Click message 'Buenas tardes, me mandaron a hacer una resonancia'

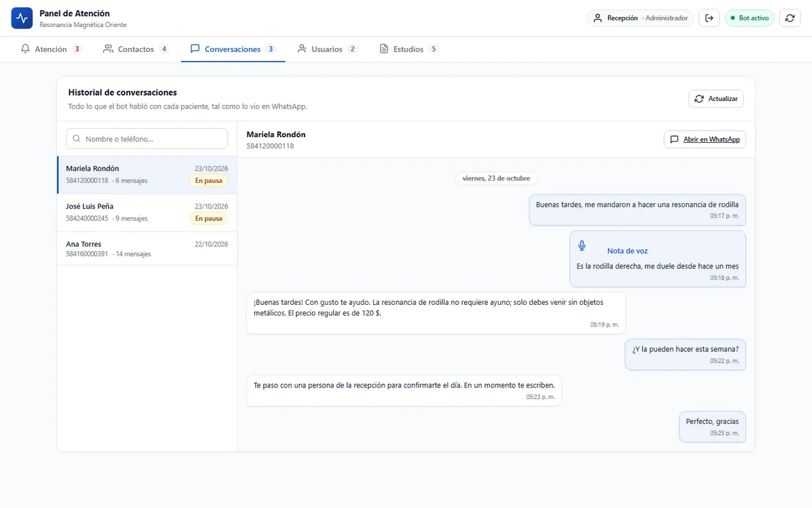coord(637,209)
